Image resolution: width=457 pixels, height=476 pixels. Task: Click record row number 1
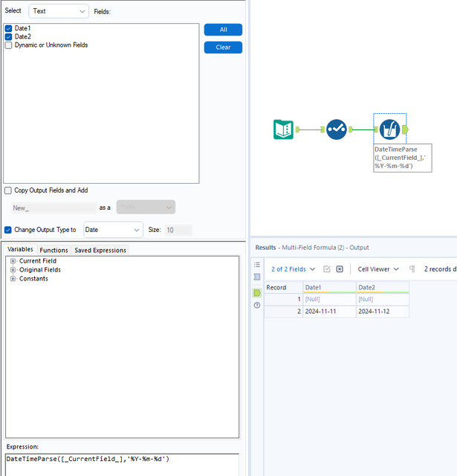tap(284, 299)
